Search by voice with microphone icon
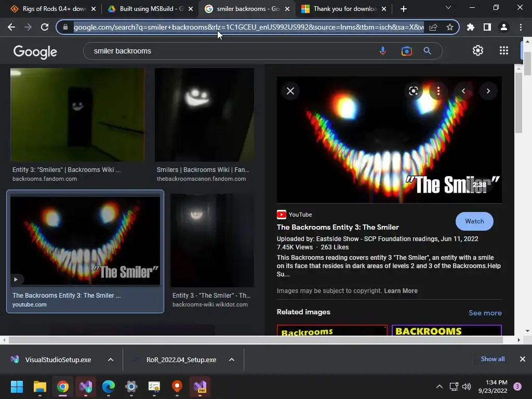The height and width of the screenshot is (399, 532). tap(383, 51)
